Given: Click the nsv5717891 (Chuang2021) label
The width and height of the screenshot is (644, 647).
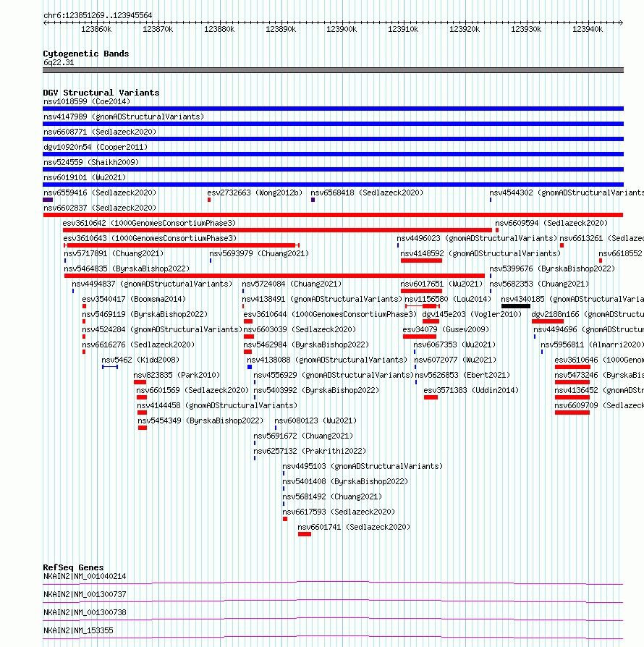Looking at the screenshot, I should tap(114, 254).
